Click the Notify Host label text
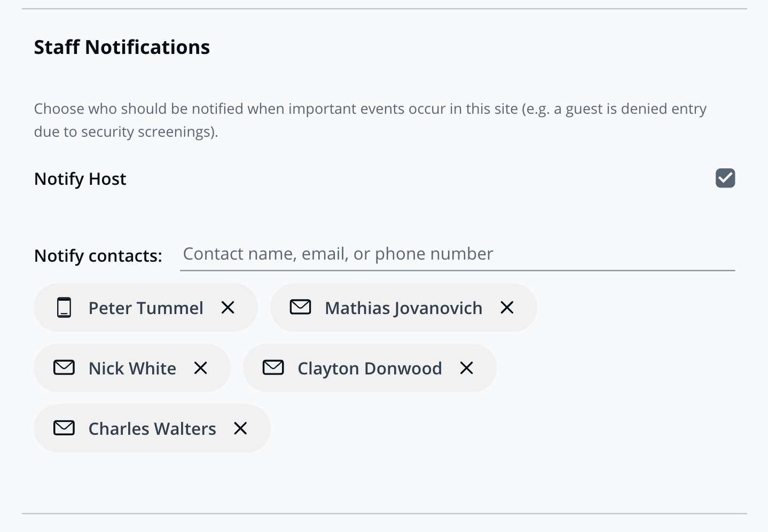Screen dimensions: 768x532 80,179
